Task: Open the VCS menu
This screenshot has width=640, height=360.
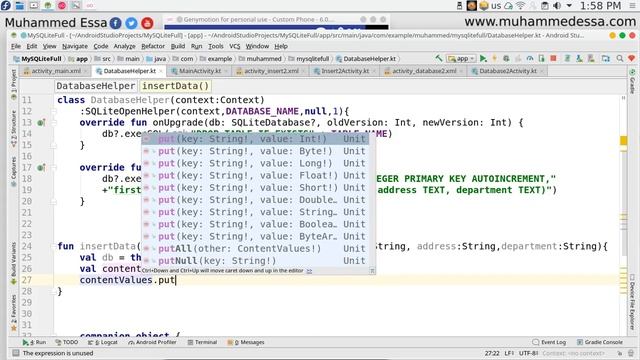Action: pos(235,46)
